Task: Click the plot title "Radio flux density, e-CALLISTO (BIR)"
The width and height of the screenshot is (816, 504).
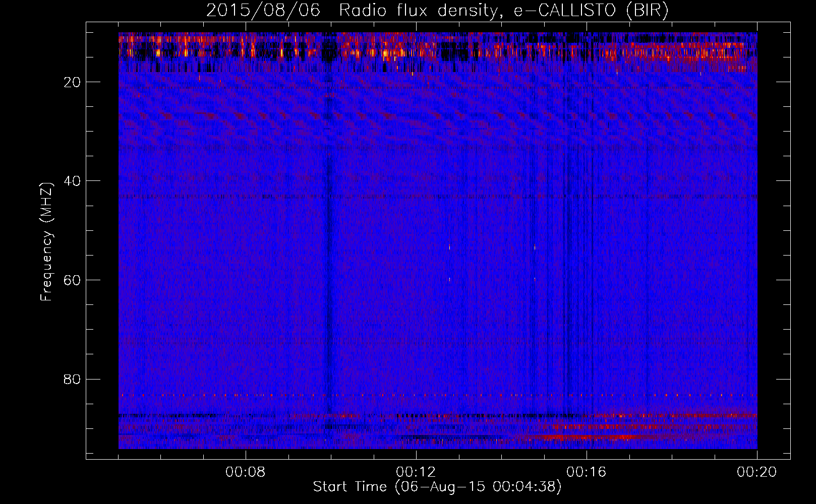Action: [504, 11]
